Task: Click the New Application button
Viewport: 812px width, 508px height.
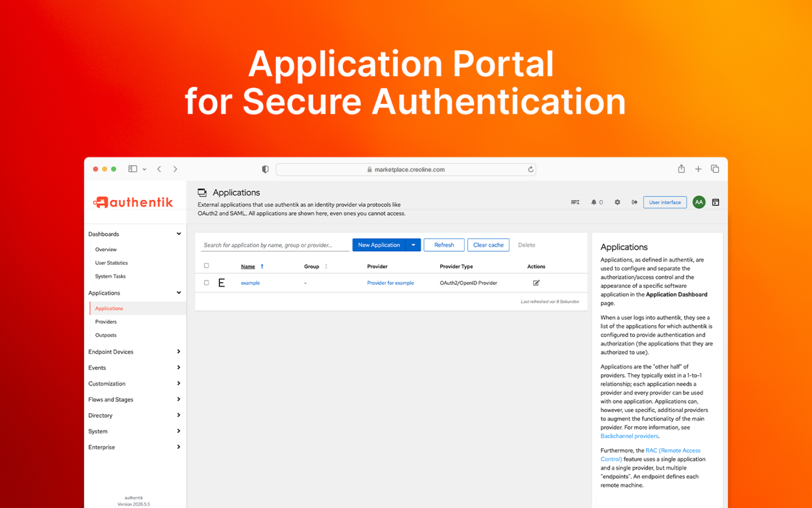Action: [x=379, y=245]
